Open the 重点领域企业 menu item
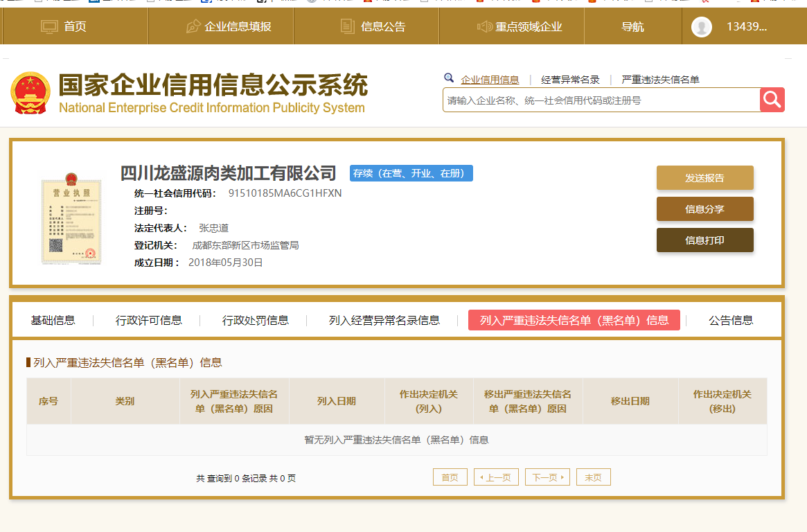807x532 pixels. (512, 27)
